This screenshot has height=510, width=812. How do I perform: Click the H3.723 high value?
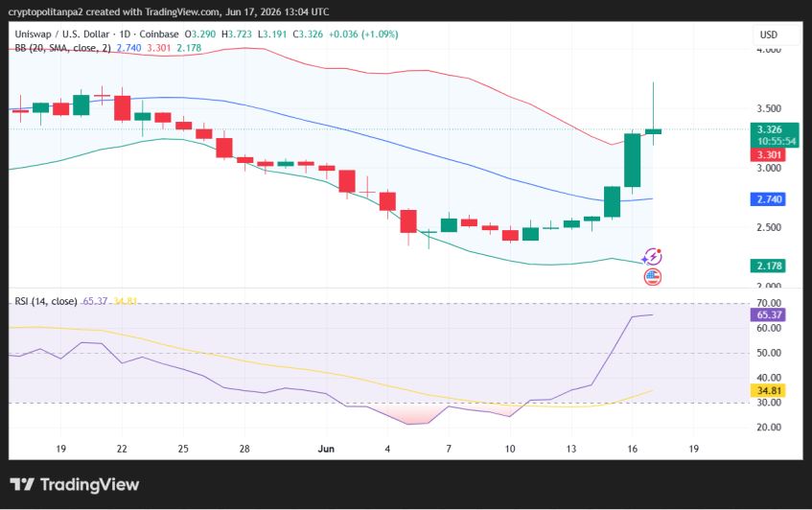tap(237, 35)
